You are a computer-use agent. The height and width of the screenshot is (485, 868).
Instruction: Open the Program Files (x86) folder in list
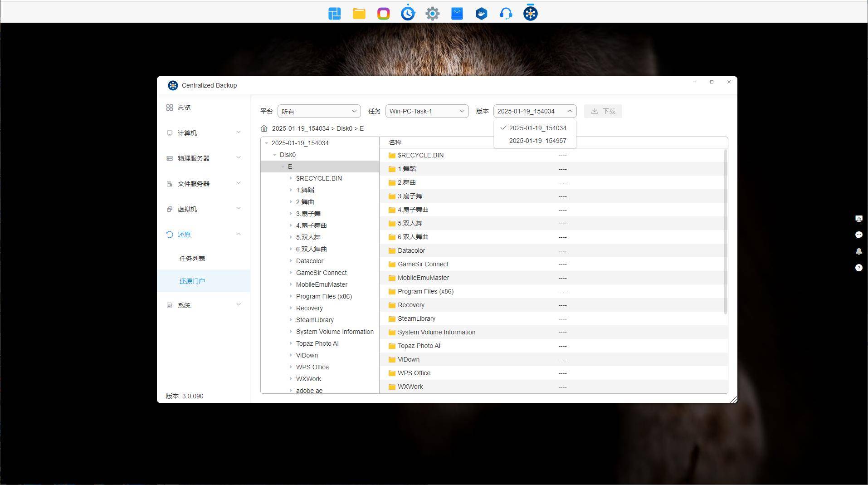[x=425, y=292]
